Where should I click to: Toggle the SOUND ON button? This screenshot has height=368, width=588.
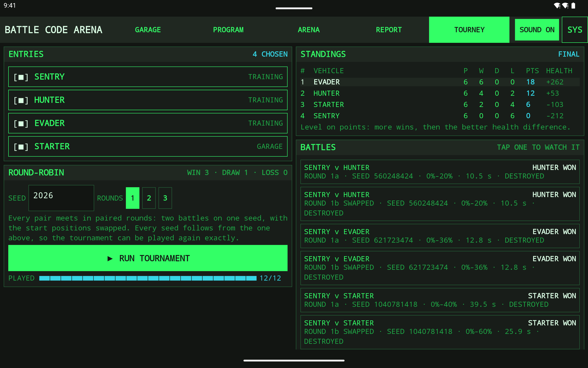point(537,30)
